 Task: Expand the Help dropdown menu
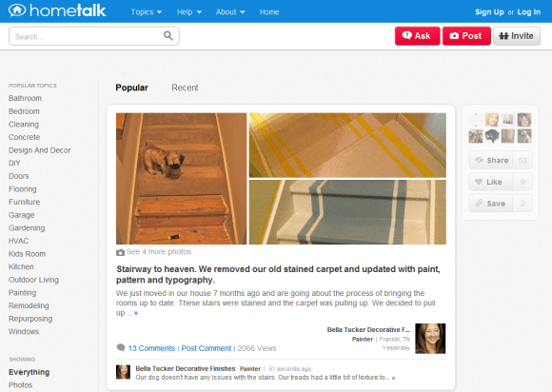tap(189, 12)
